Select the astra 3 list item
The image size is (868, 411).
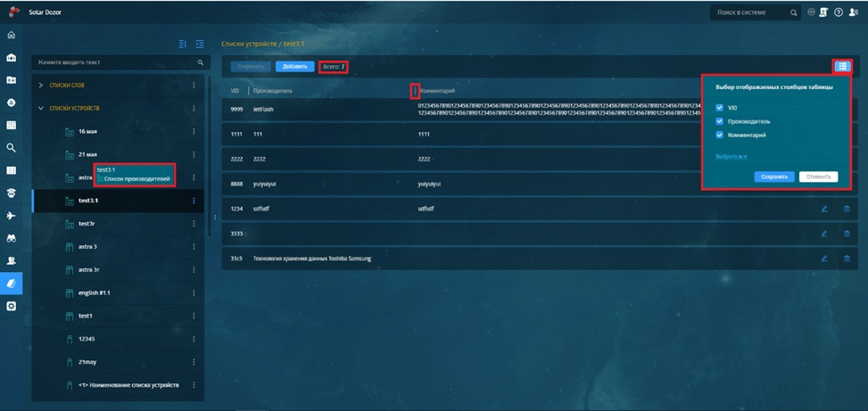click(87, 247)
